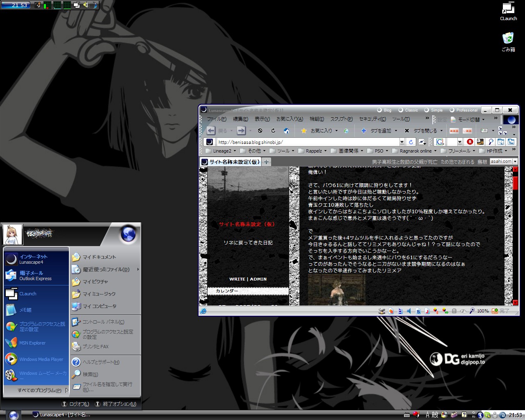
Task: Open MSN Explorer from Start menu
Action: (36, 343)
